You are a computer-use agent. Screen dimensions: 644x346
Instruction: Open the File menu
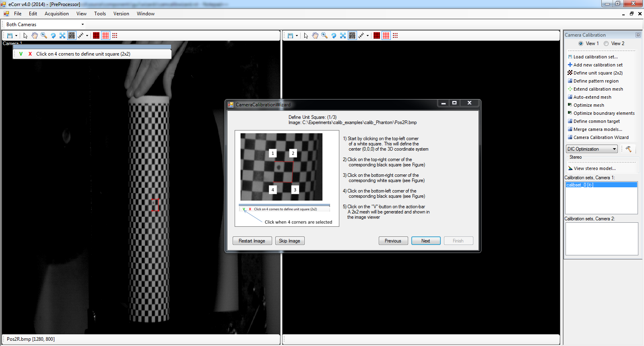click(18, 14)
